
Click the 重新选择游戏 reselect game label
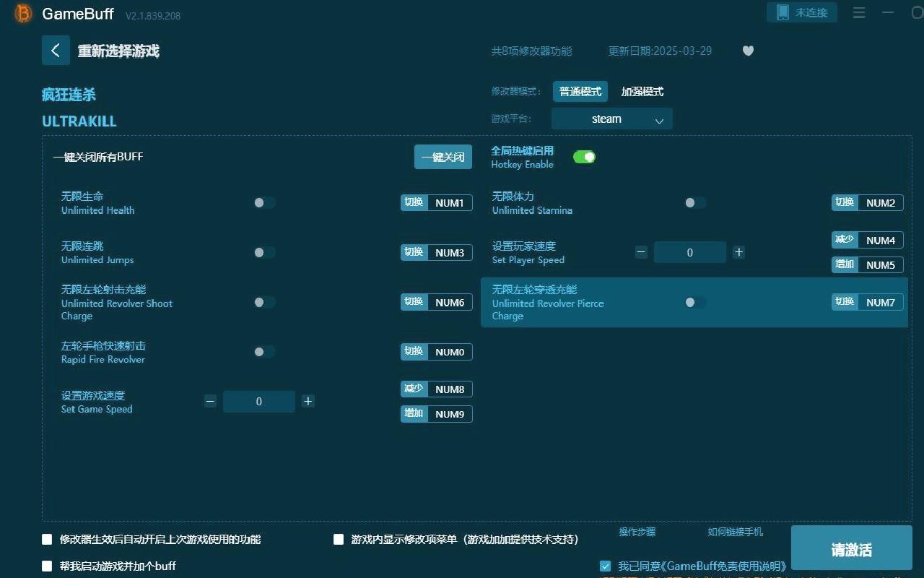tap(118, 51)
